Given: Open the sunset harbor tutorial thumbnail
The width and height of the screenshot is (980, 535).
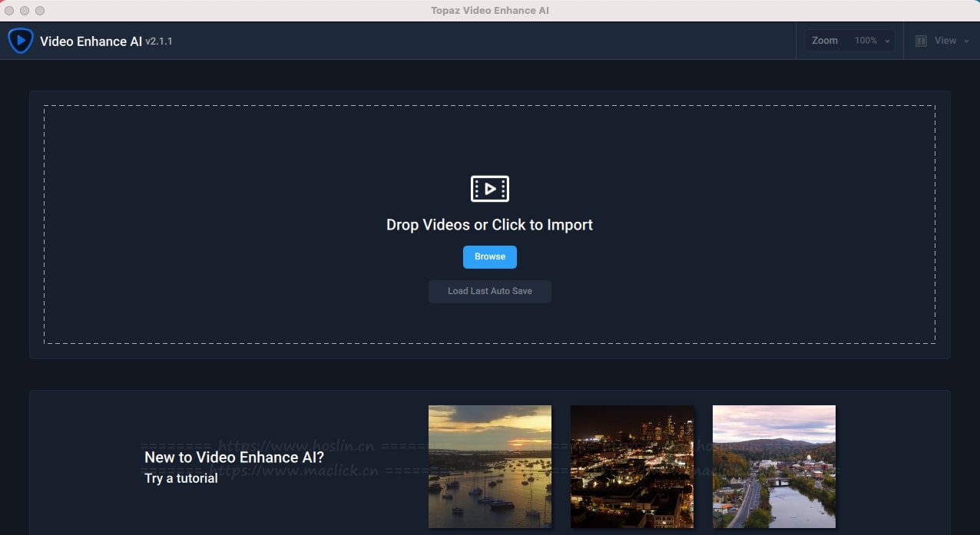Looking at the screenshot, I should click(490, 467).
